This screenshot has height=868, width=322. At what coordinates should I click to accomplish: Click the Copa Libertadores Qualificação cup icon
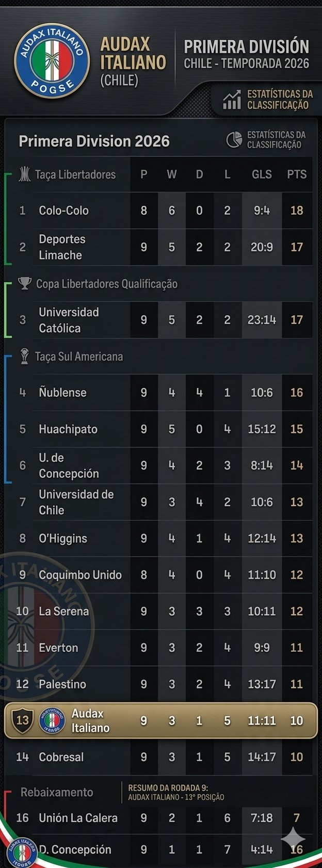25,283
